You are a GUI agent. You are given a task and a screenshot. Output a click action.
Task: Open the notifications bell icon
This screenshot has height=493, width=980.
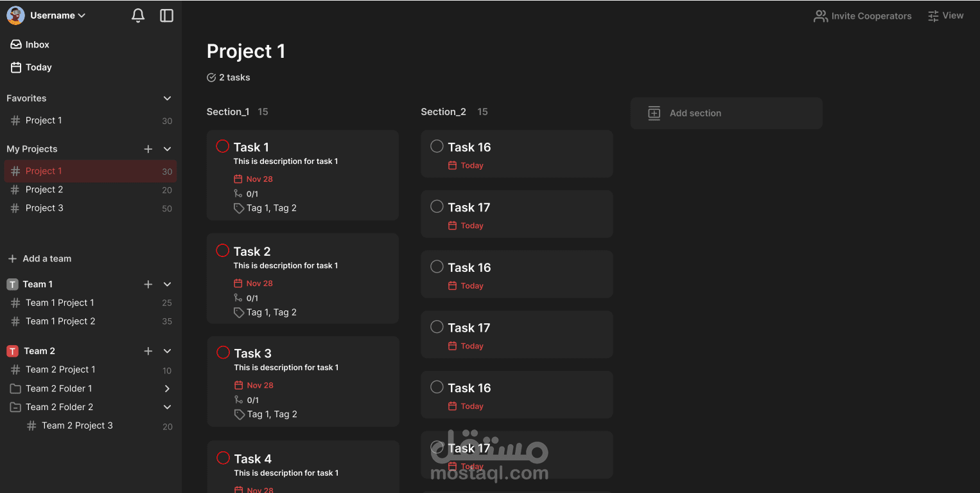point(137,15)
